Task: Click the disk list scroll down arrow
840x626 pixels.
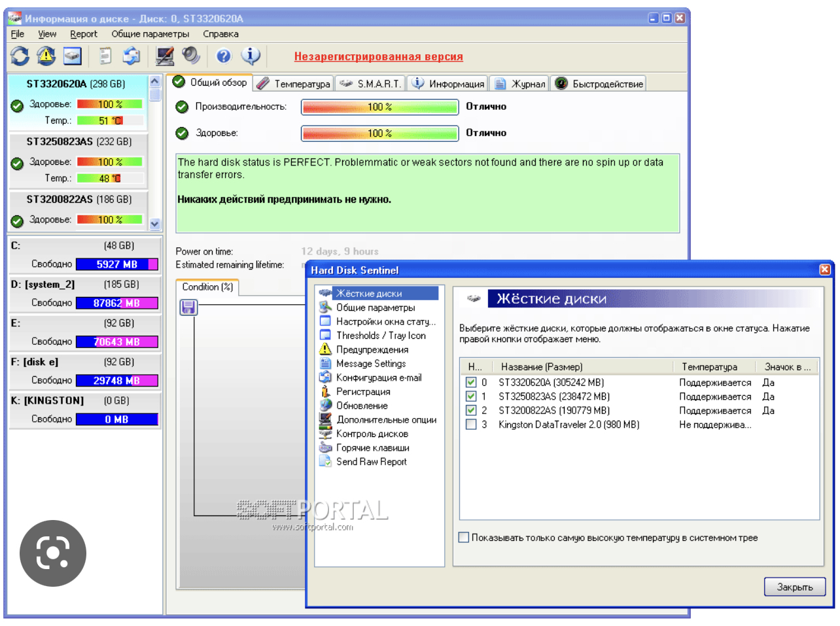Action: pyautogui.click(x=155, y=224)
